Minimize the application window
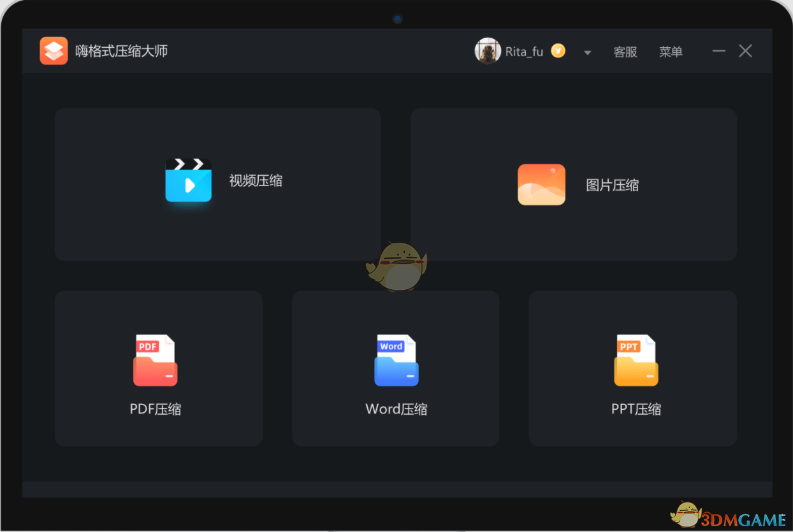The width and height of the screenshot is (793, 532). click(x=718, y=51)
